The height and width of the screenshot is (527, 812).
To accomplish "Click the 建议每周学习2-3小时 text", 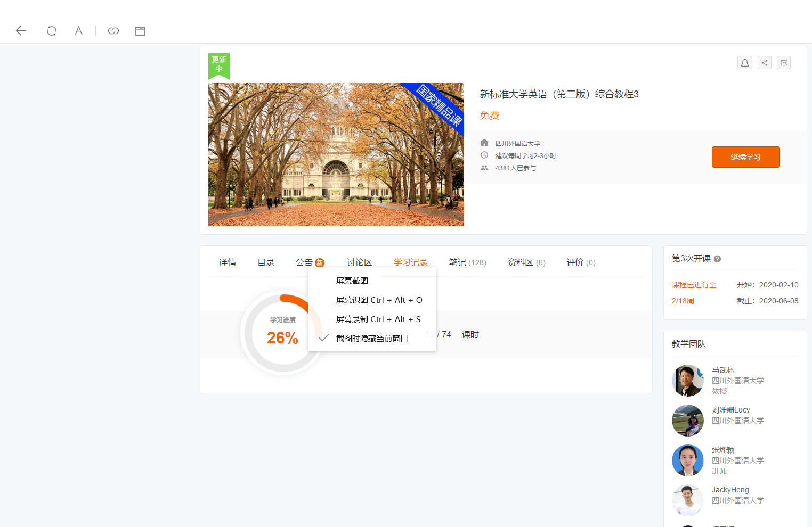I will (525, 156).
